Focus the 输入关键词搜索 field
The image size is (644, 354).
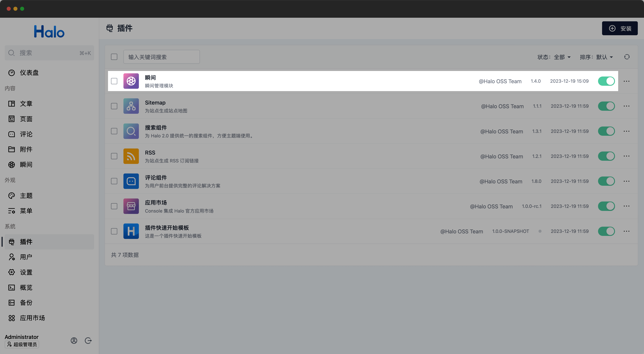(162, 57)
